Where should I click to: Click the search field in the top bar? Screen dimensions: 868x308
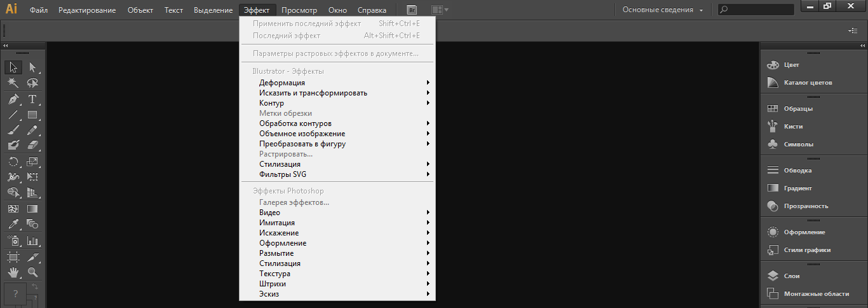[756, 10]
